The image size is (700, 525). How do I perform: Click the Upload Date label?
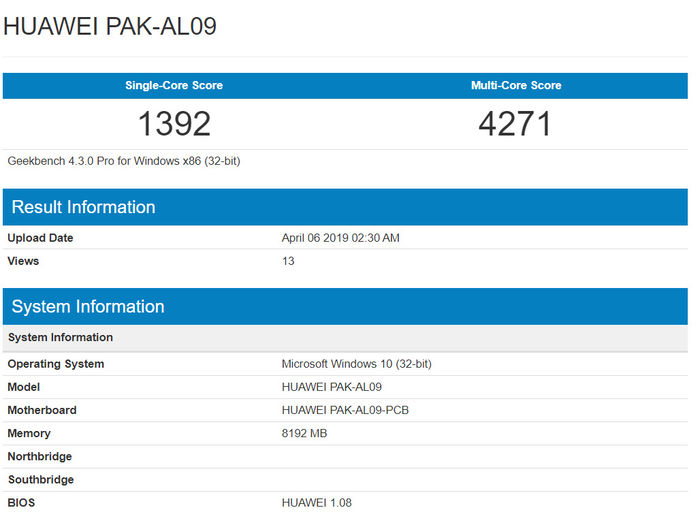pyautogui.click(x=40, y=238)
